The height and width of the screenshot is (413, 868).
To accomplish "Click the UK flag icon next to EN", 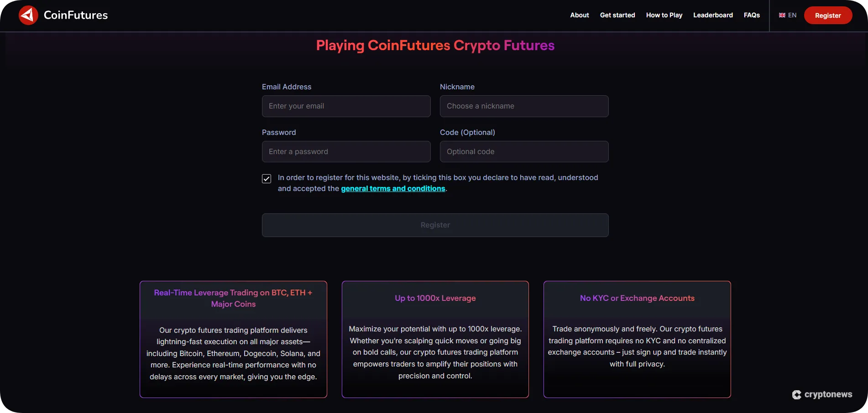I will [781, 15].
